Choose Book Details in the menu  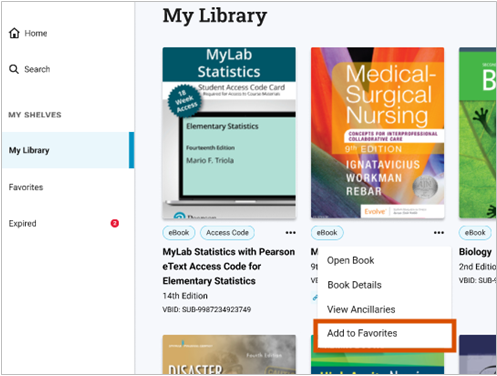pos(354,285)
